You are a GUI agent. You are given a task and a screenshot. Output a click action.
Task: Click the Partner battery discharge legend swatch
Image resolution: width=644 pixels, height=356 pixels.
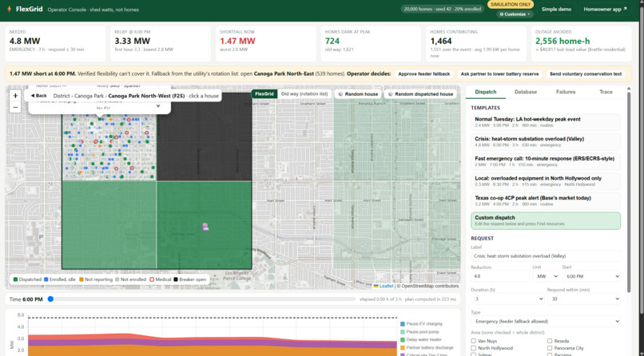pos(403,348)
